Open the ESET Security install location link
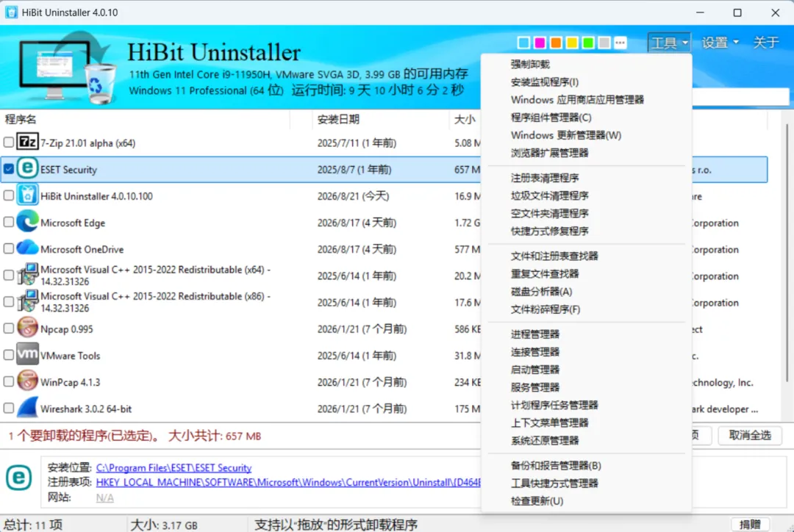794x532 pixels. coord(174,468)
